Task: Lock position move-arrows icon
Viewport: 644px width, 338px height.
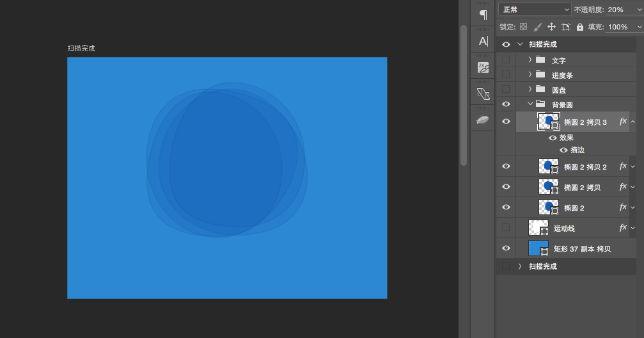Action: [x=551, y=27]
